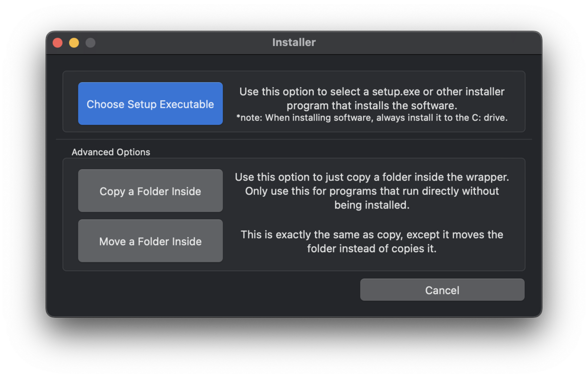Click the Advanced Options section label
This screenshot has height=378, width=588.
pyautogui.click(x=111, y=152)
